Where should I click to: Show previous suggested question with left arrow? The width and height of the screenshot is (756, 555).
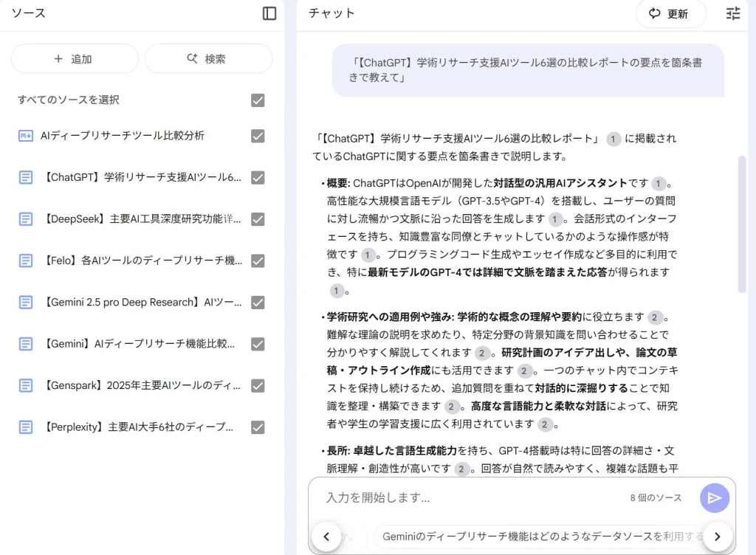(326, 537)
